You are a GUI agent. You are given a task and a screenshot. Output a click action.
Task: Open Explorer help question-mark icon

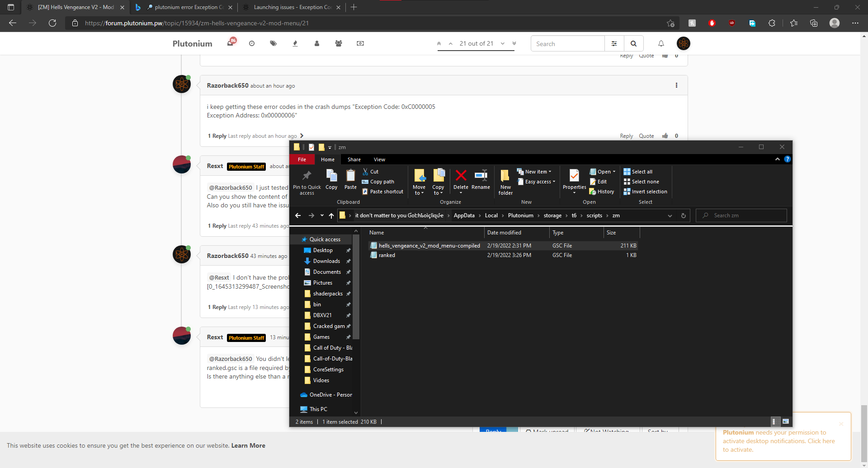pyautogui.click(x=788, y=159)
